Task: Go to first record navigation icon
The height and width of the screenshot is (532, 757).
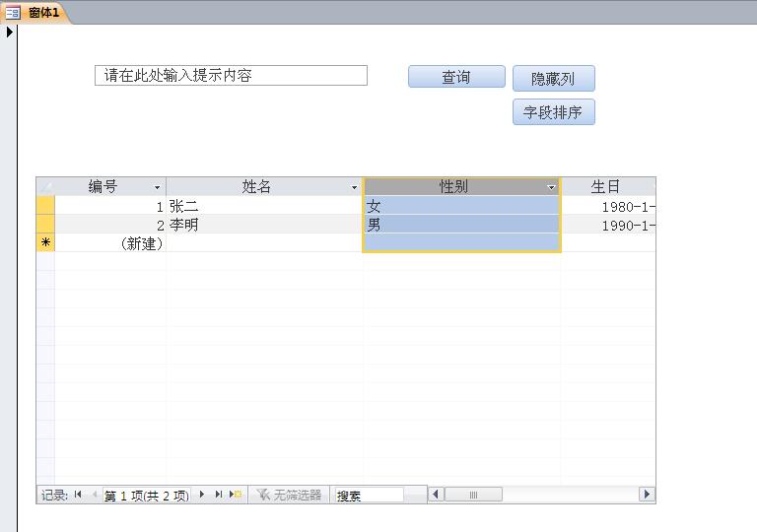Action: tap(78, 495)
